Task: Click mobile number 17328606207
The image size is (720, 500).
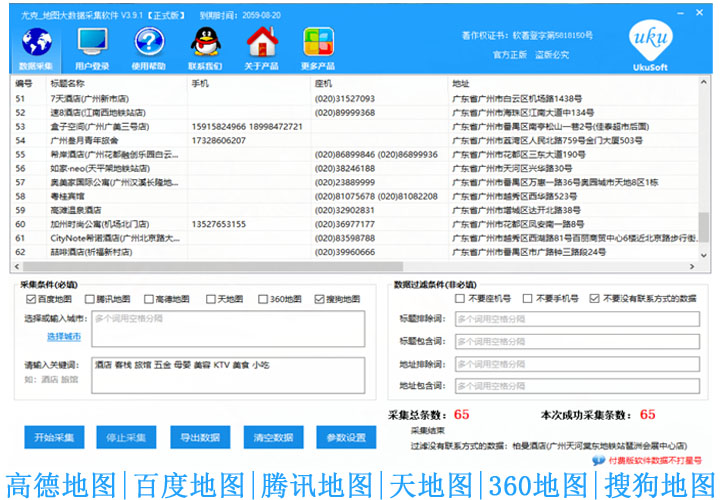Action: pyautogui.click(x=219, y=140)
